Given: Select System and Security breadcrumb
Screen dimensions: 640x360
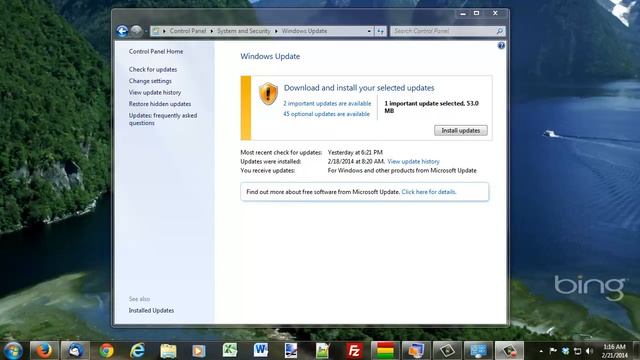Looking at the screenshot, I should click(244, 31).
